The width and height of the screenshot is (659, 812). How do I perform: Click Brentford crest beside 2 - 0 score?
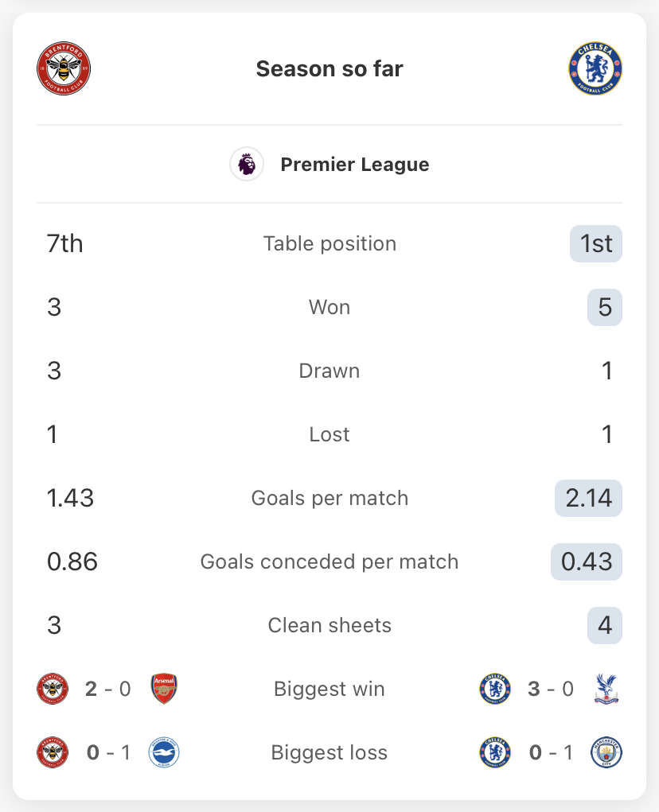(53, 689)
